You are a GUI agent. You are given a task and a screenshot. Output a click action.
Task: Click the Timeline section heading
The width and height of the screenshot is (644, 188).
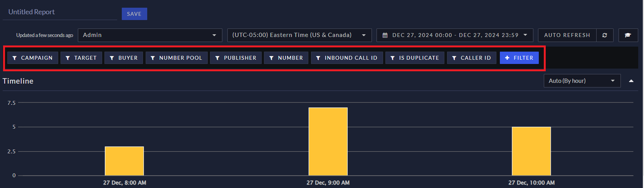18,81
